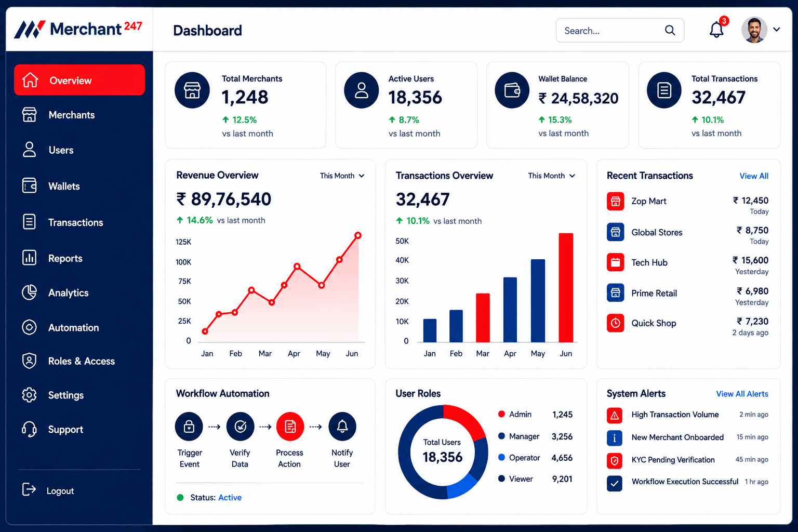Open the Zop Mart transaction icon
Viewport: 798px width, 532px height.
(616, 201)
